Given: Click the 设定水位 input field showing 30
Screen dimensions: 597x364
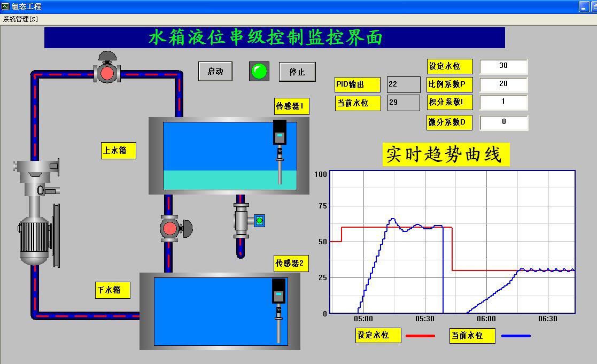Looking at the screenshot, I should click(503, 66).
